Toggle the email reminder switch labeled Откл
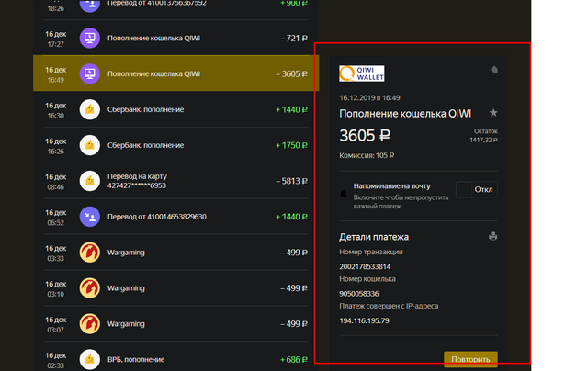Viewport: 588px width, 371px height. (x=477, y=189)
